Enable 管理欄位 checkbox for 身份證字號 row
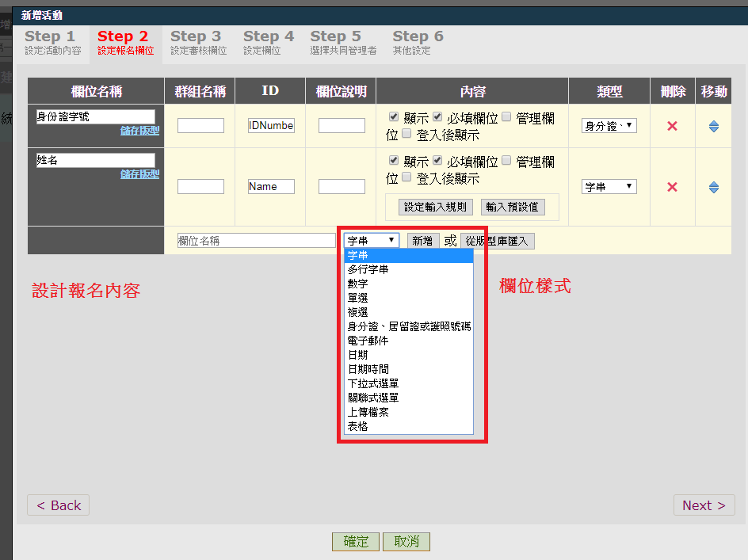 [506, 117]
